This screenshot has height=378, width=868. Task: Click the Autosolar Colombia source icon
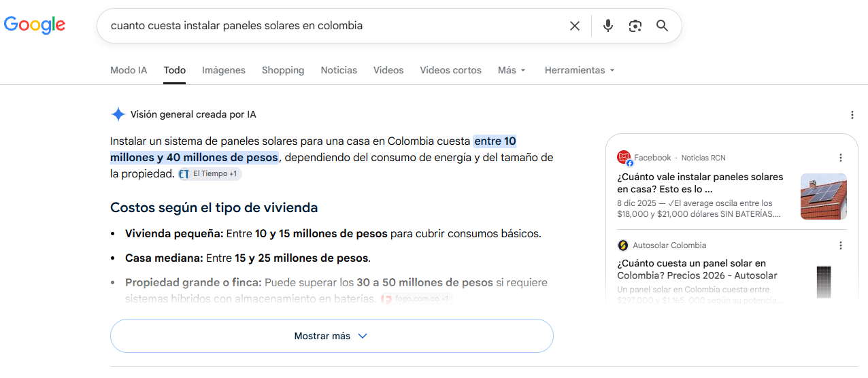pyautogui.click(x=622, y=245)
